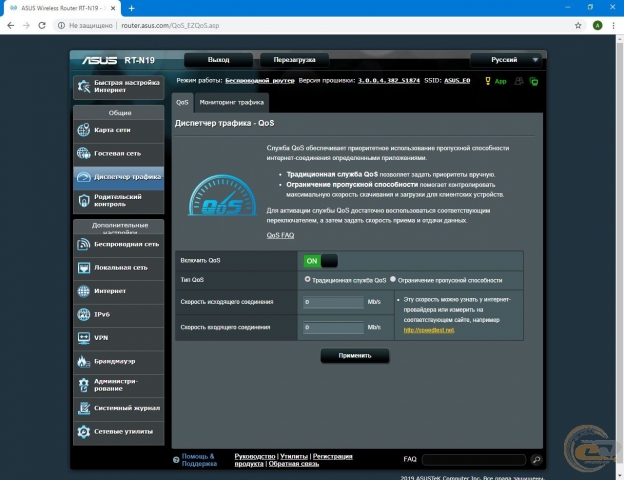The width and height of the screenshot is (624, 480).
Task: Open the Russian language dropdown
Action: coord(506,60)
